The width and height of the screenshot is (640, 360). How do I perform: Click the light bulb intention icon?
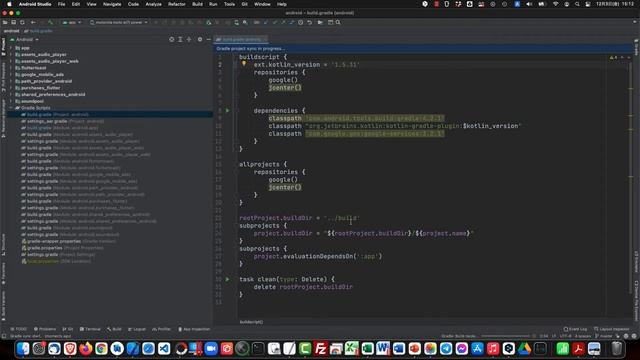pyautogui.click(x=244, y=64)
